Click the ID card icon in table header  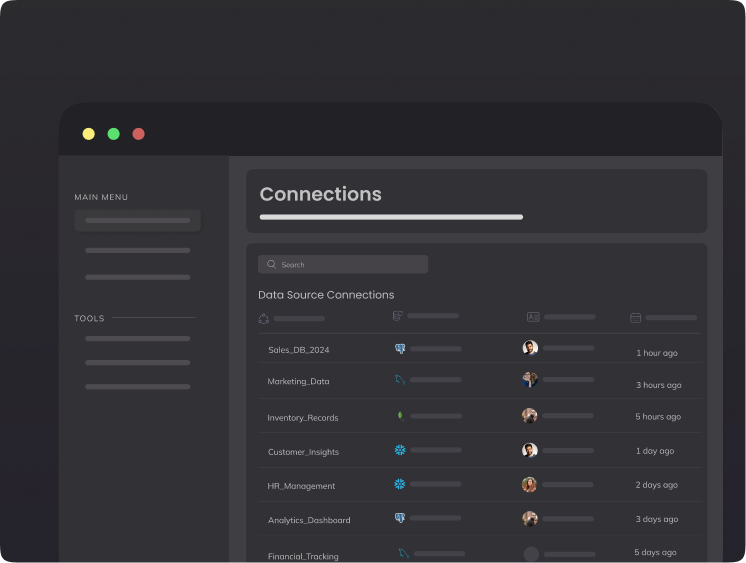pos(533,317)
